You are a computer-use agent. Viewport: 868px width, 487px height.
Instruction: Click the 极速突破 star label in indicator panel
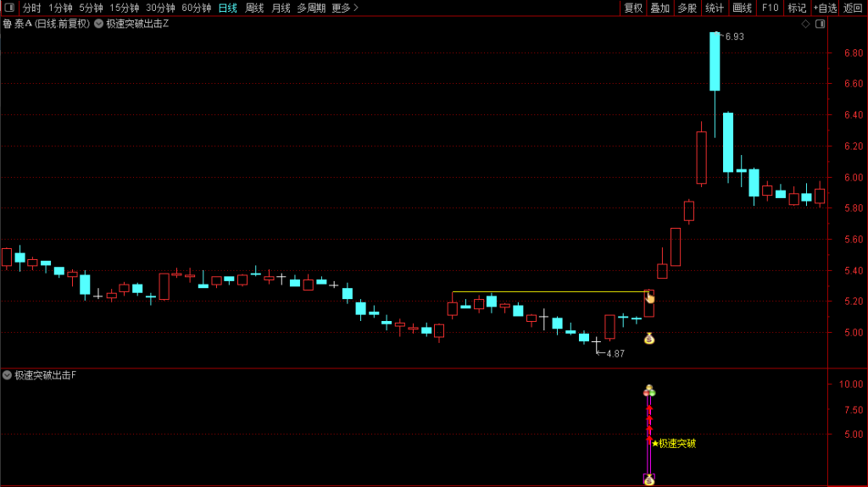coord(674,443)
